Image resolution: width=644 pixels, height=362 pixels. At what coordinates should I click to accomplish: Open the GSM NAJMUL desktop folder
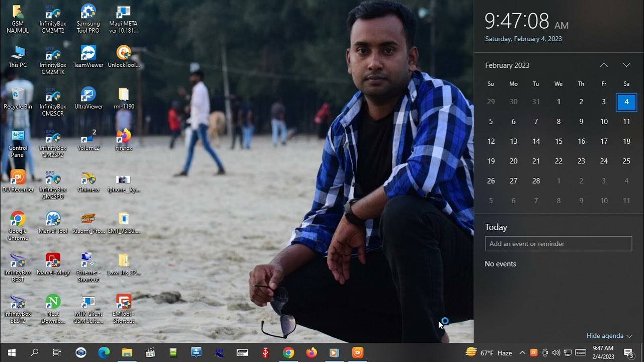[18, 19]
